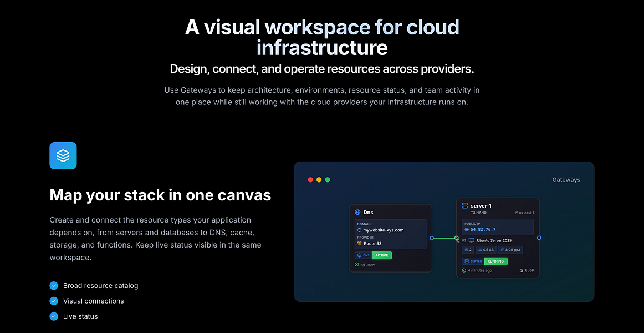The width and height of the screenshot is (644, 333).
Task: Click the server-1 card right connection handle
Action: [x=539, y=238]
